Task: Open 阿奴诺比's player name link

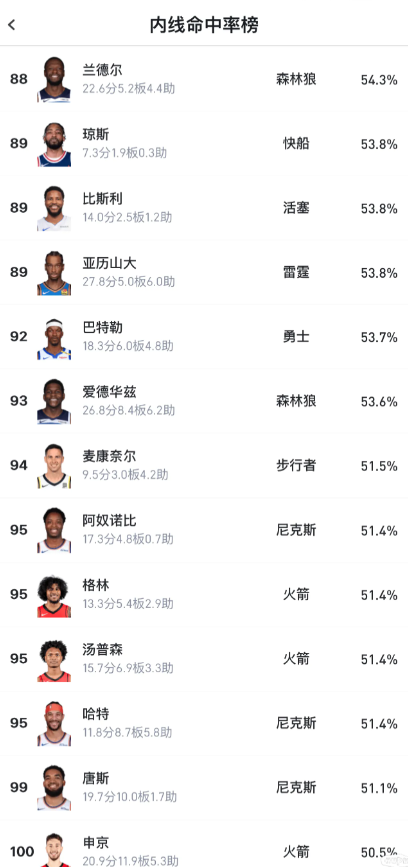Action: [109, 521]
